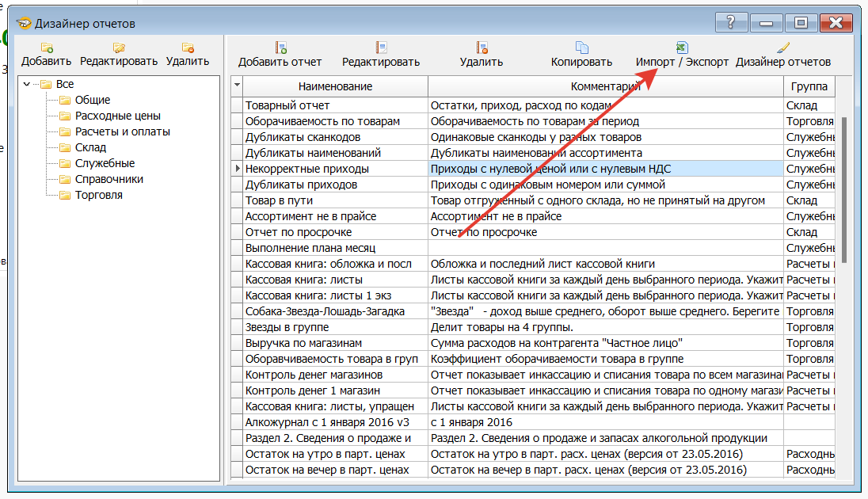Click Удалить icon in reports toolbar

482,48
